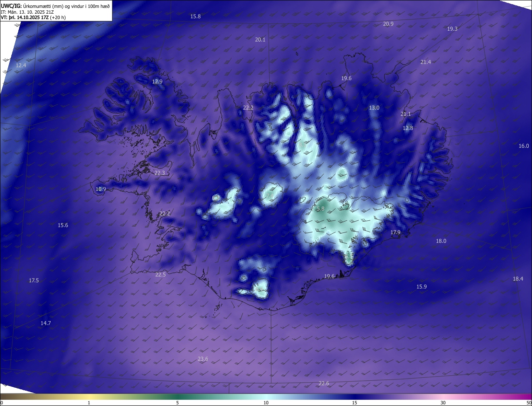532x406 pixels.
Task: Click the map value 18.0
Action: point(441,241)
